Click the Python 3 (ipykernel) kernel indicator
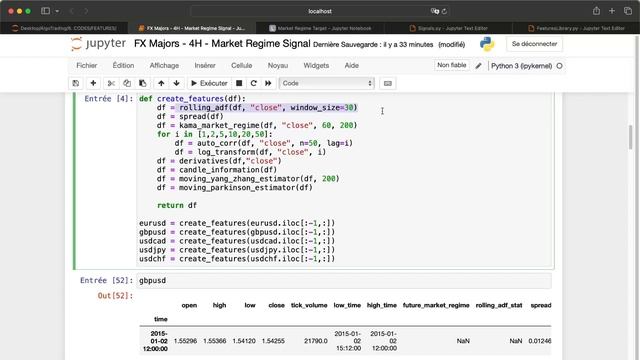The height and width of the screenshot is (360, 640). [521, 66]
